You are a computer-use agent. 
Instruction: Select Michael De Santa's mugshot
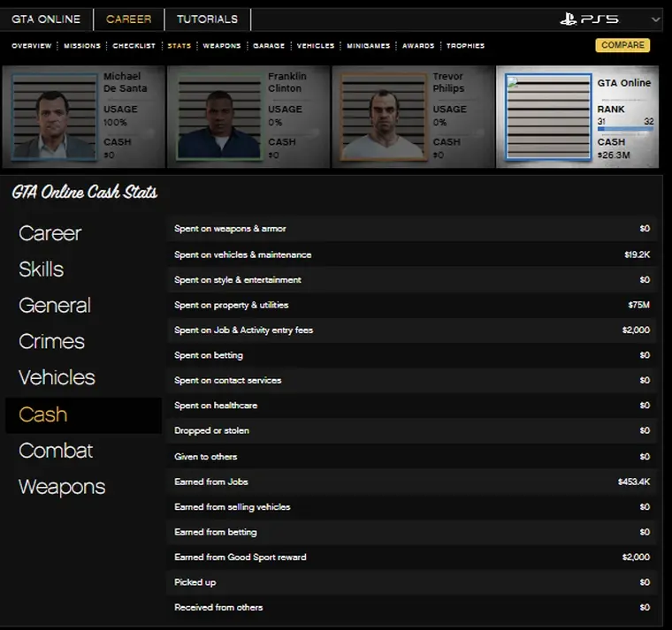54,117
